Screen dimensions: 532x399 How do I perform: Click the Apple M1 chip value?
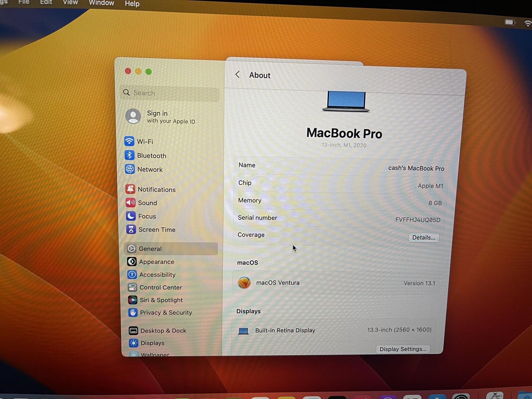430,186
